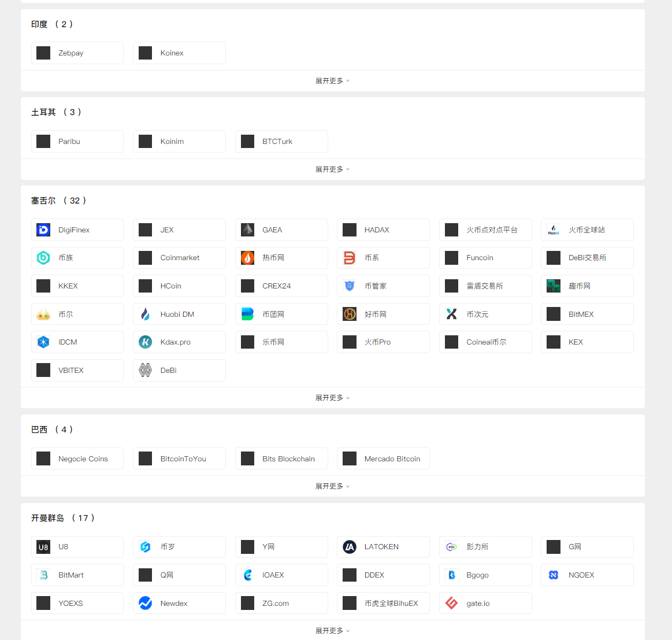Open the Paribu exchange card

77,141
